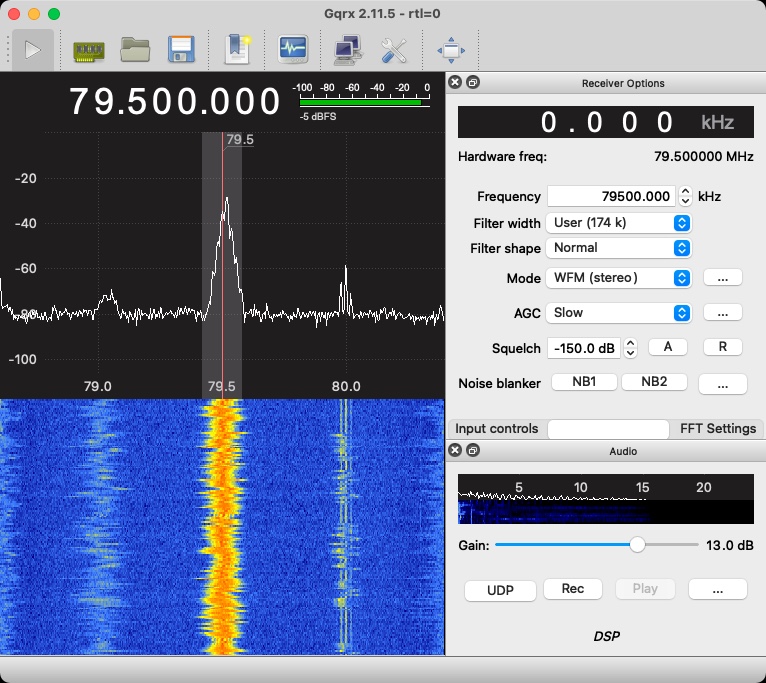Click the audio Gain slider handle
The height and width of the screenshot is (683, 766).
(637, 545)
